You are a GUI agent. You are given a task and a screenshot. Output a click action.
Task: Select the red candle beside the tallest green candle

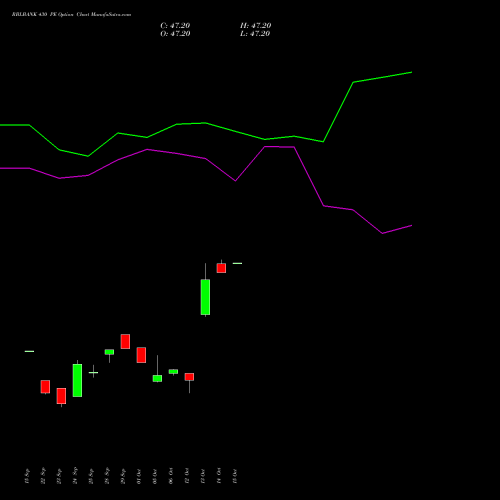point(221,268)
